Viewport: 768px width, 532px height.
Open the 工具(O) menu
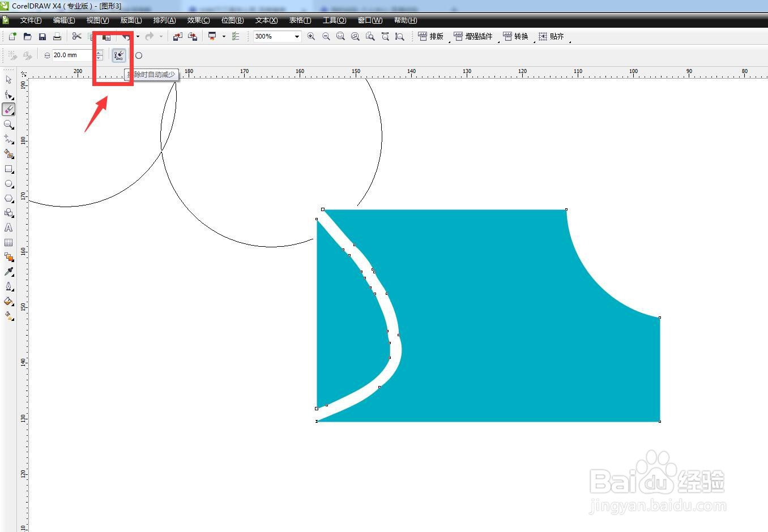pyautogui.click(x=334, y=20)
